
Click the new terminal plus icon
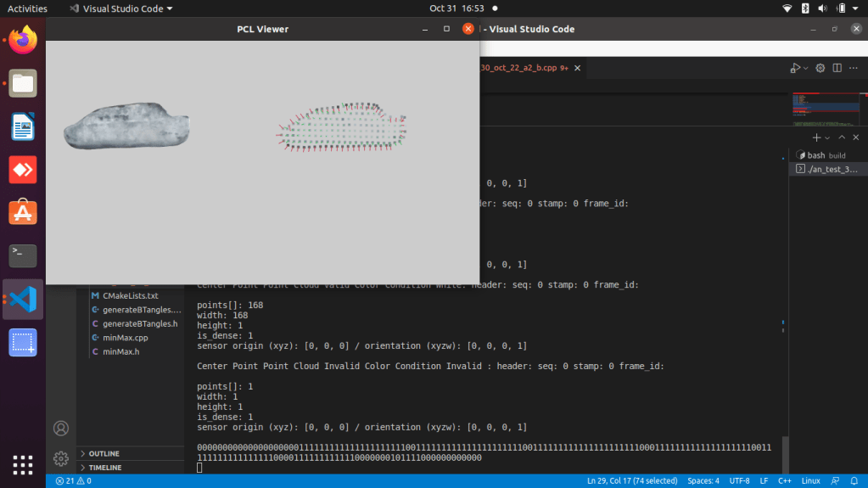(815, 137)
